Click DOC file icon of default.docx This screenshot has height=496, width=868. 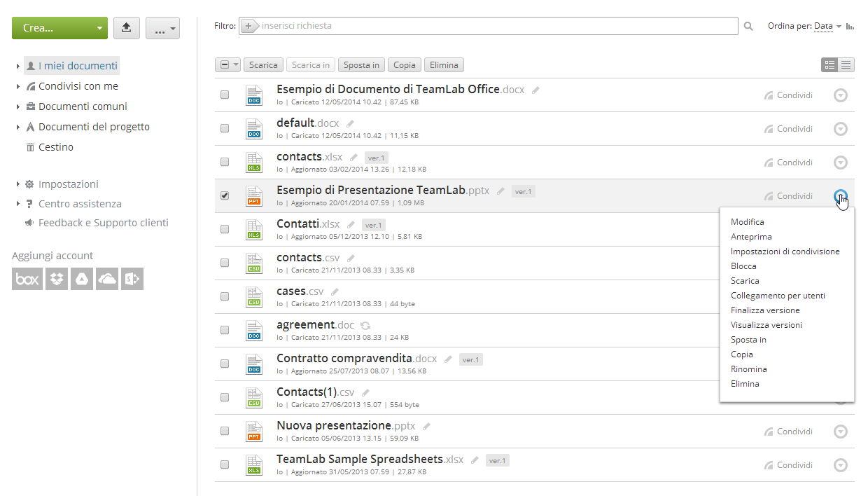254,128
